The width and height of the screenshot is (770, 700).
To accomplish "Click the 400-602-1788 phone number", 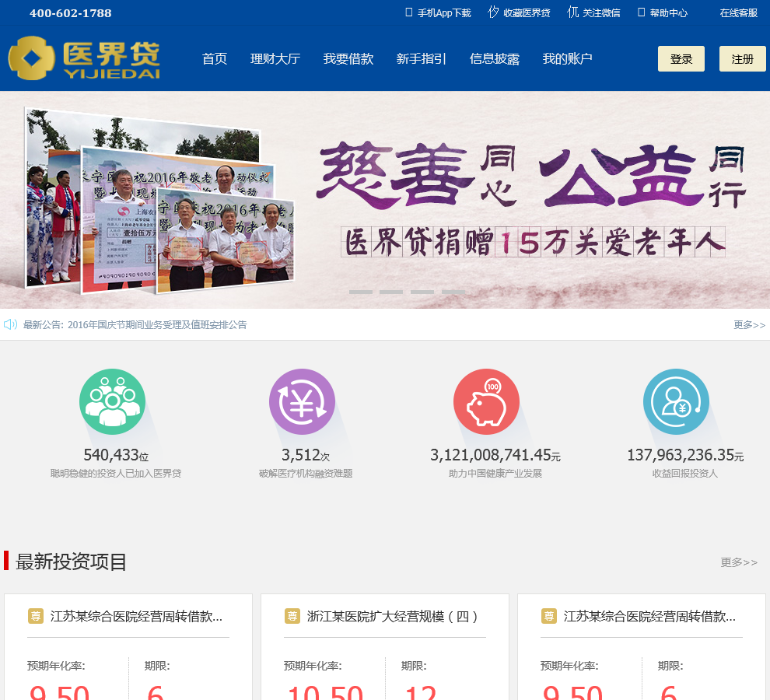I will pyautogui.click(x=71, y=12).
